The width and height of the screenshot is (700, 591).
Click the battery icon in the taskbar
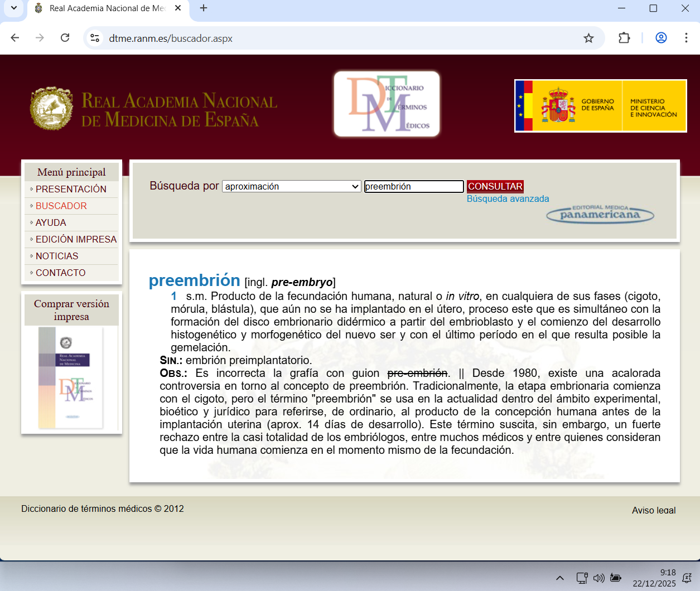pyautogui.click(x=616, y=578)
